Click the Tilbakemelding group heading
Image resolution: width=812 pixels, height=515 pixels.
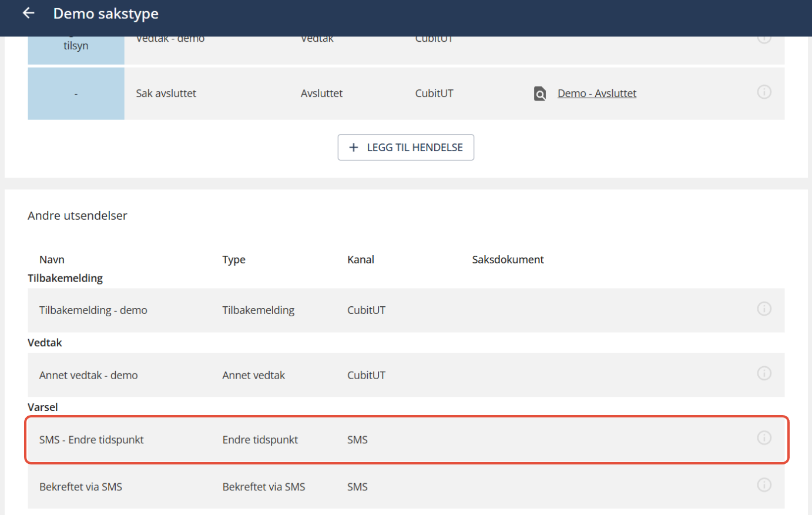65,278
